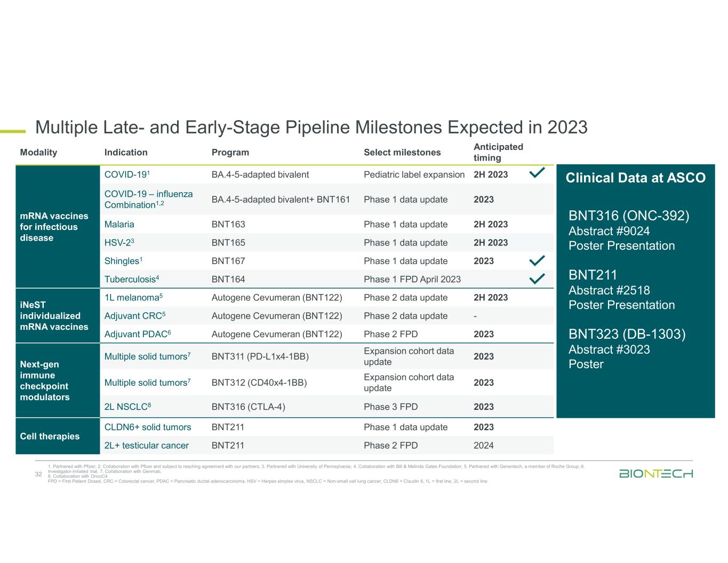Click the CLDN6+ solid tumors indication
The height and width of the screenshot is (563, 728).
[148, 427]
